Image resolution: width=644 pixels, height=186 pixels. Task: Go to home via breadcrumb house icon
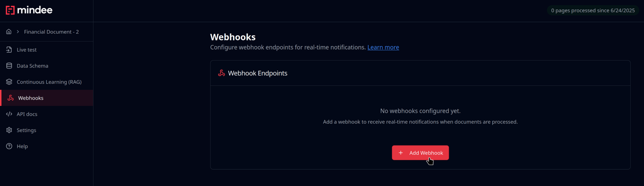tap(9, 32)
